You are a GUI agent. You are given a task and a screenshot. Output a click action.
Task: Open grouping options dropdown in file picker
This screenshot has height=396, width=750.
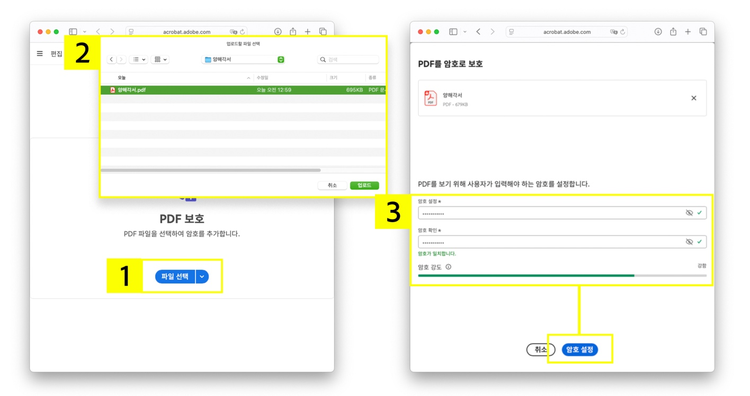coord(160,59)
